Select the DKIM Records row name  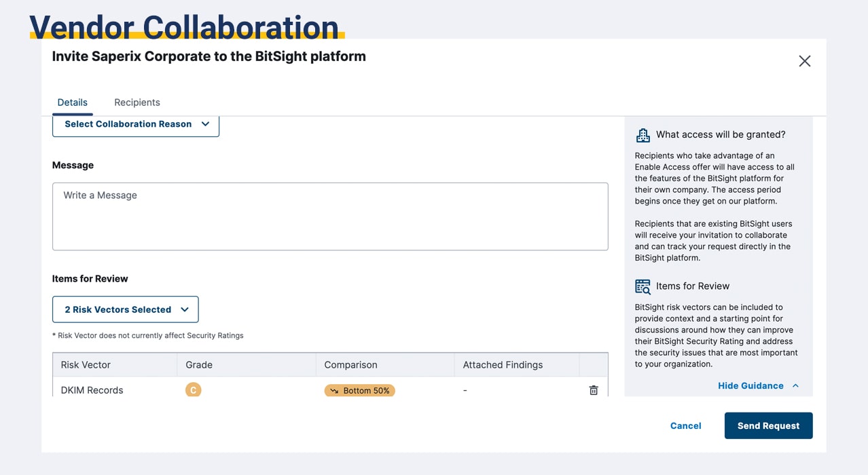[x=92, y=390]
